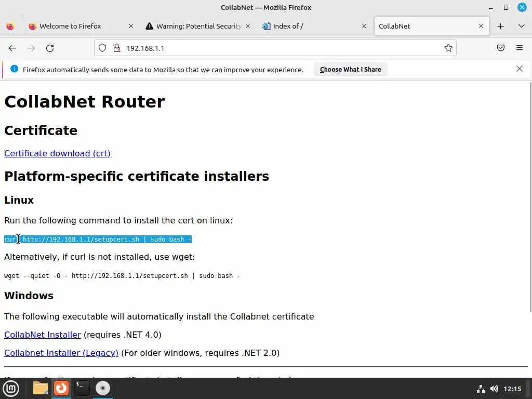The height and width of the screenshot is (399, 532).
Task: Click the disc icon in taskbar
Action: coord(102,389)
